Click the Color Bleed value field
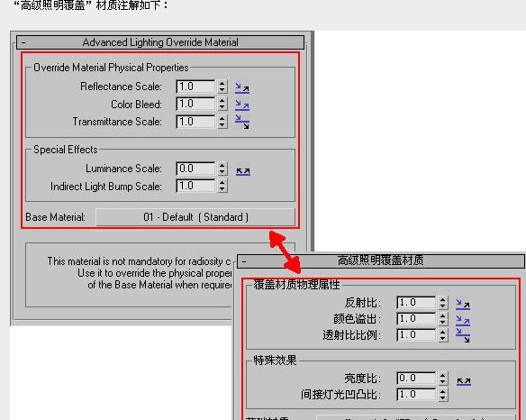The image size is (526, 420). pos(195,104)
